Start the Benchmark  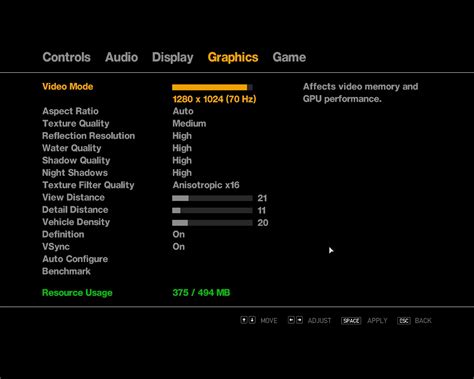coord(66,272)
